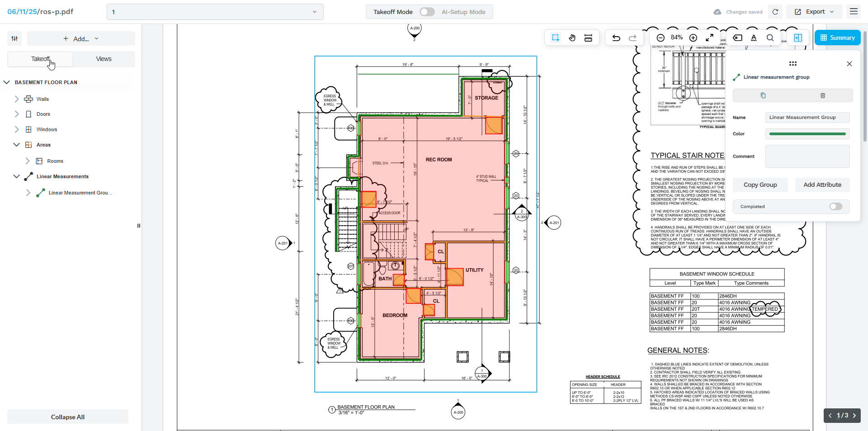
Task: Toggle Takeoff / AI-Setup Mode switch
Action: [427, 12]
